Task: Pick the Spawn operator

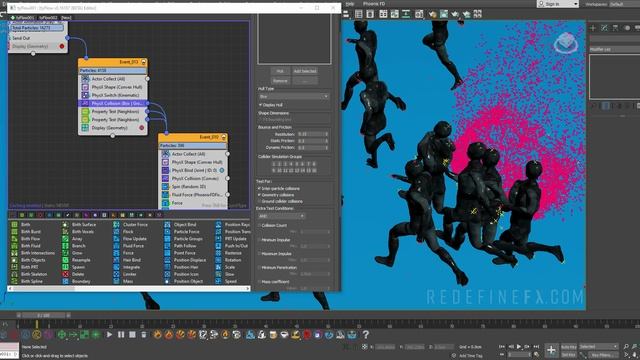Action: (78, 267)
